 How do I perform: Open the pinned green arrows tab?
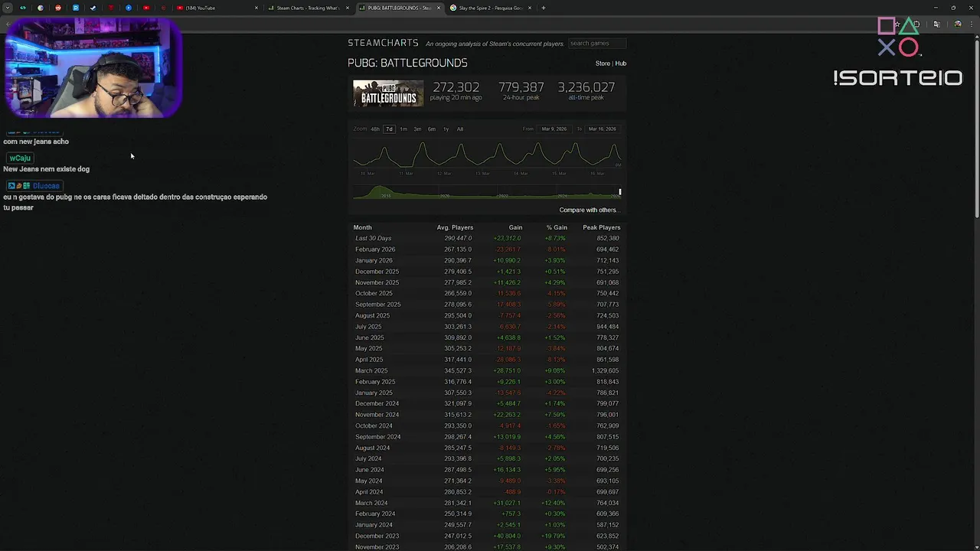tap(23, 8)
